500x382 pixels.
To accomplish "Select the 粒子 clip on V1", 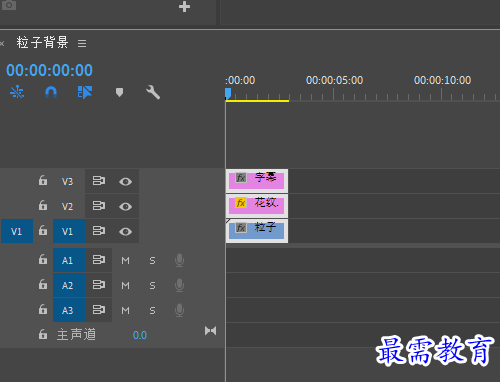I will tap(257, 231).
